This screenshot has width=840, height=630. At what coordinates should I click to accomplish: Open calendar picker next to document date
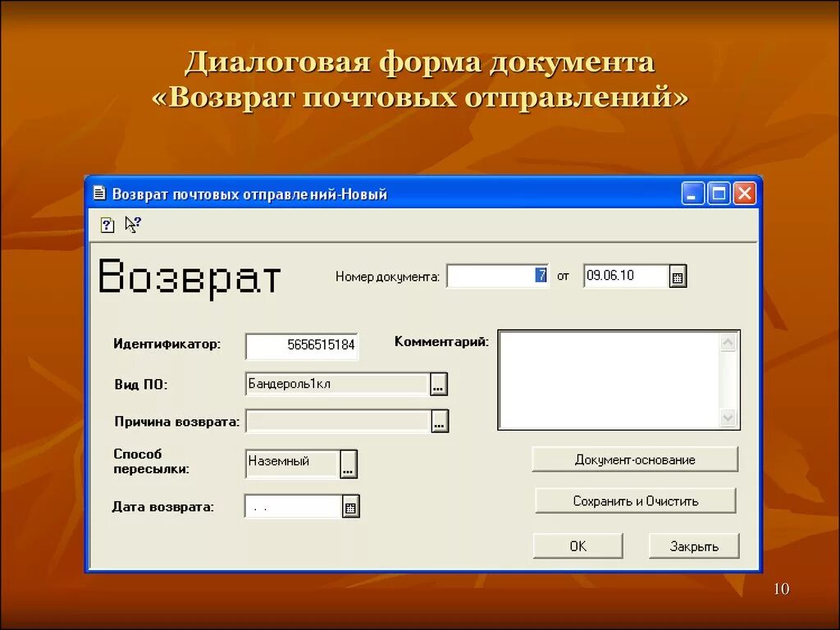[678, 276]
